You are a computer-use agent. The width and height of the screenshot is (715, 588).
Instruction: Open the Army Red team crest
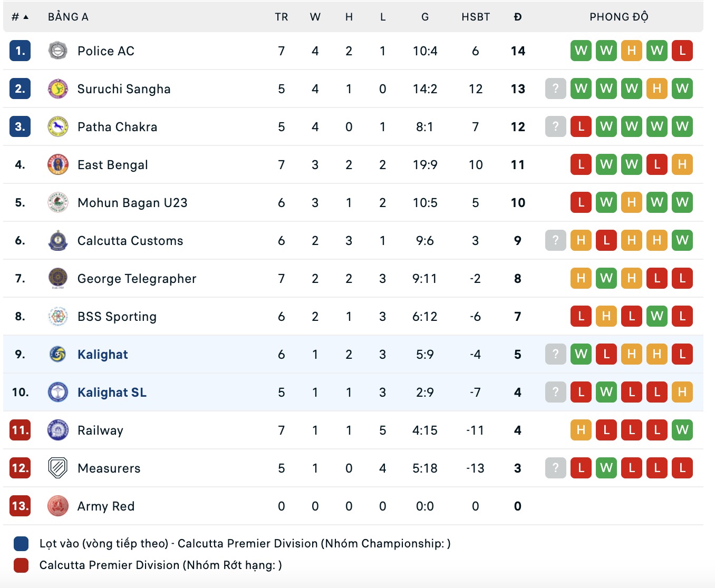pos(58,506)
